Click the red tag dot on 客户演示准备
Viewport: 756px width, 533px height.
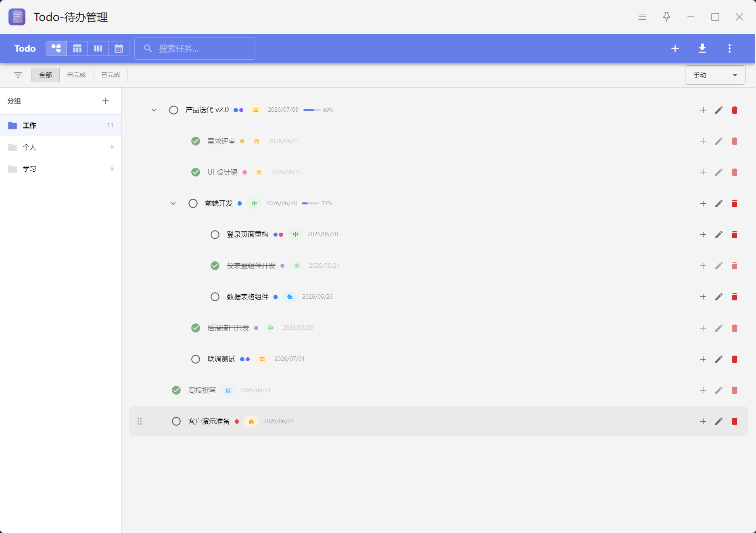pos(237,421)
